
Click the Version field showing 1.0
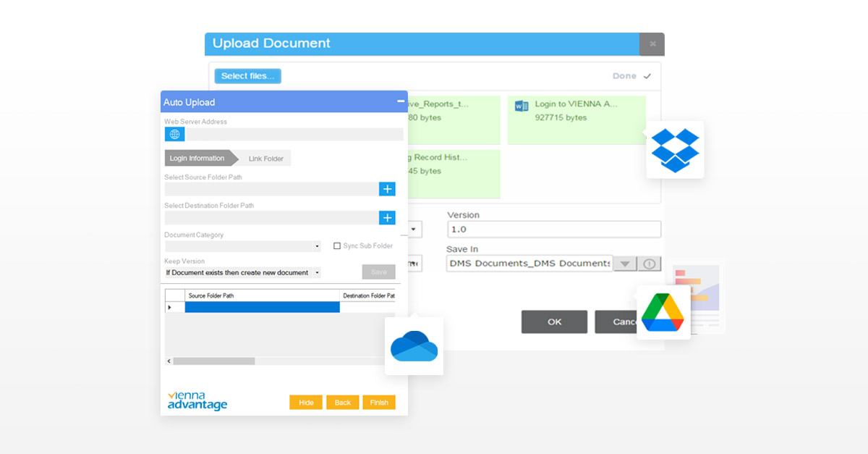pyautogui.click(x=554, y=230)
